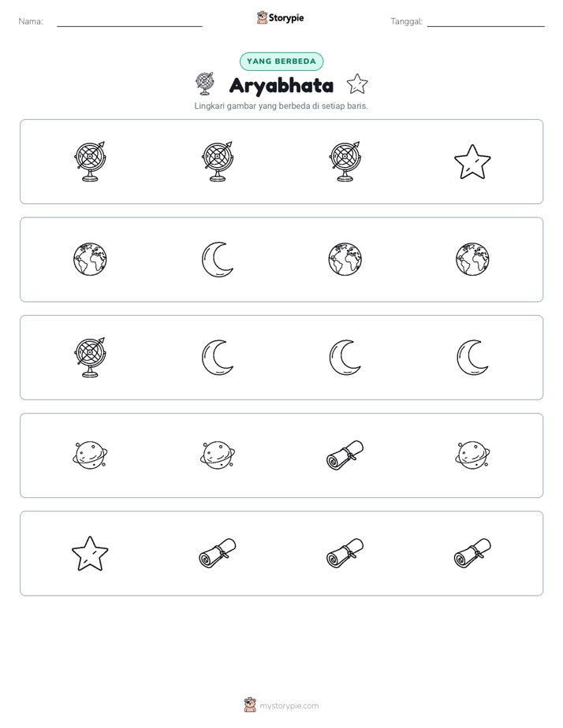
Task: Click the first Earth in row two
Action: click(90, 259)
